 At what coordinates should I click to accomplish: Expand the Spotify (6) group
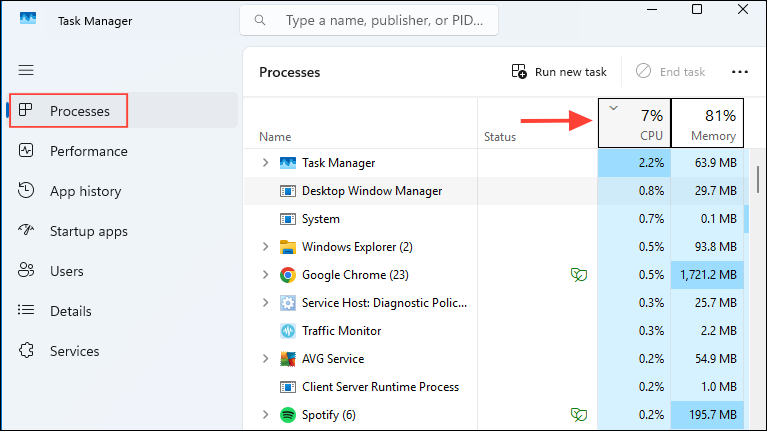pos(266,415)
